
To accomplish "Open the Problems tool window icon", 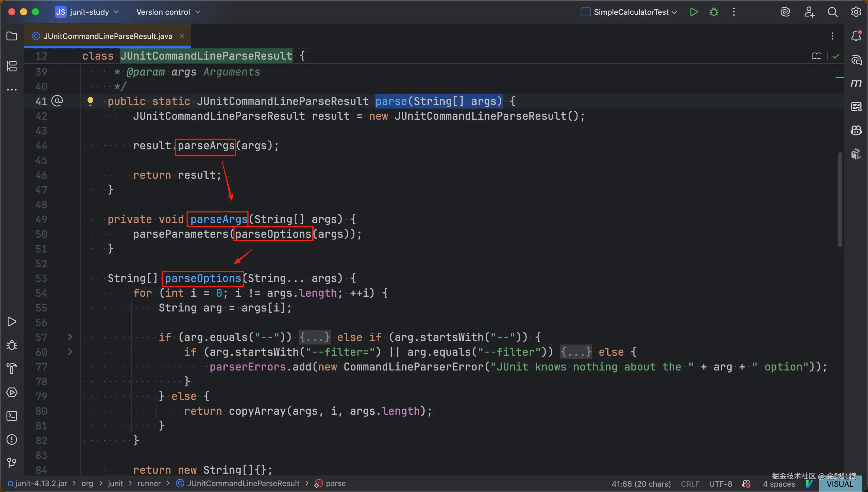I will click(x=12, y=439).
